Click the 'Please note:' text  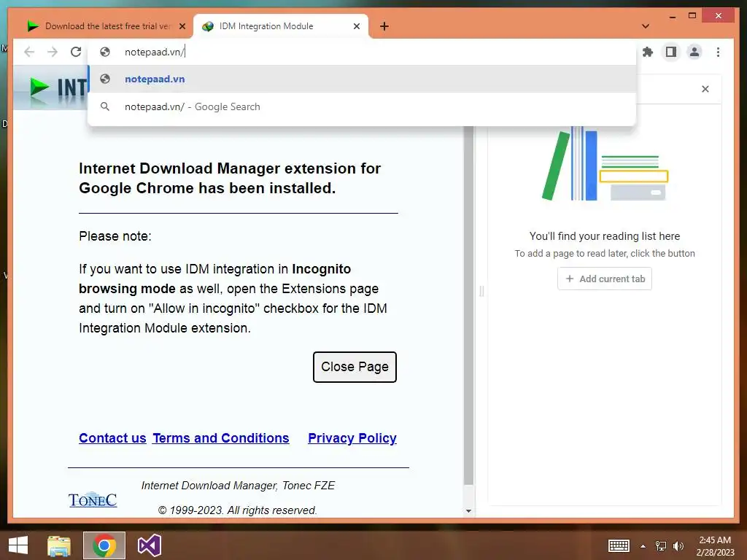pyautogui.click(x=115, y=236)
